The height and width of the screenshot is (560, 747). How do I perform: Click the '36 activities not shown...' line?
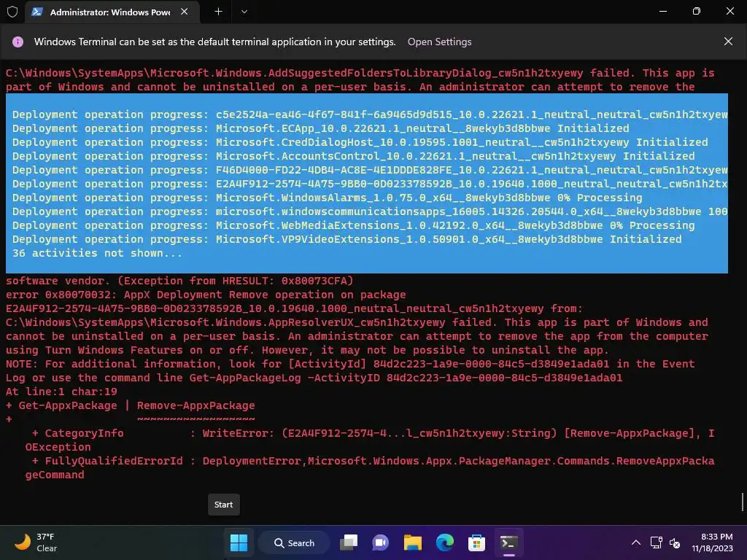97,253
